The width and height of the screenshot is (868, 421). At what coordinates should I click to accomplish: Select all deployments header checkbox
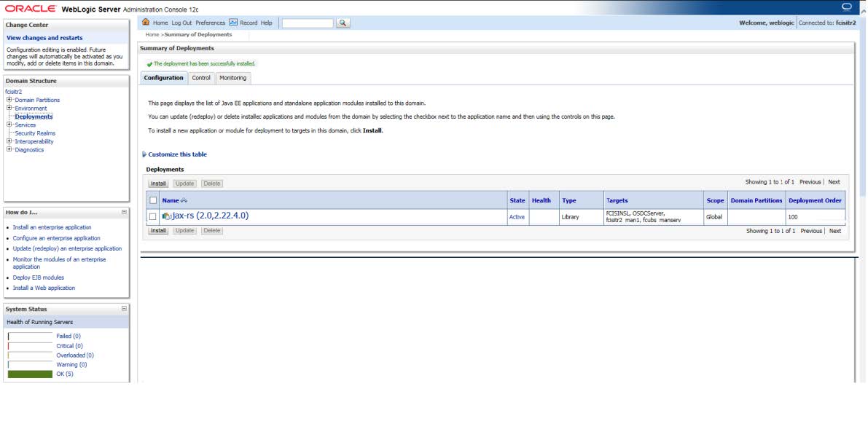153,200
